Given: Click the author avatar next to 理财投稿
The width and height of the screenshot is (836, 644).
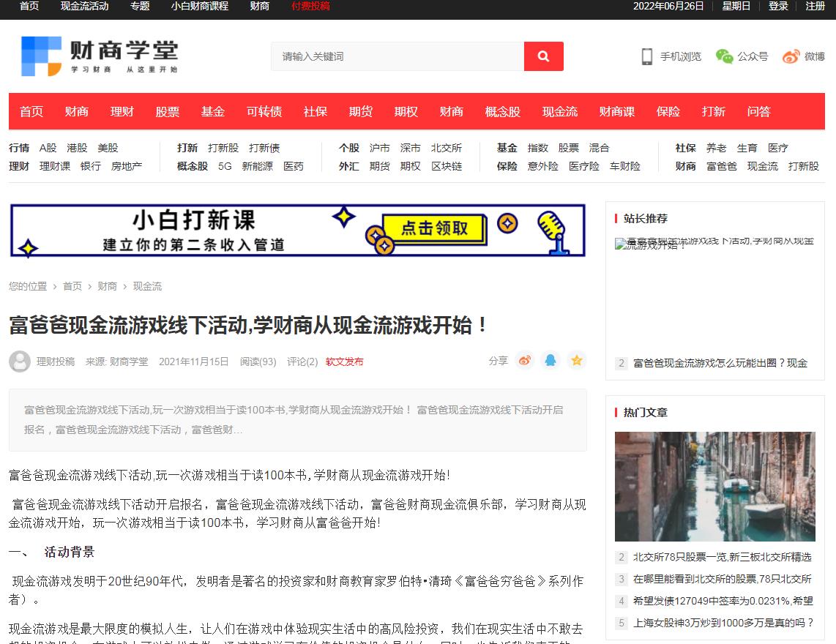Looking at the screenshot, I should [x=20, y=362].
